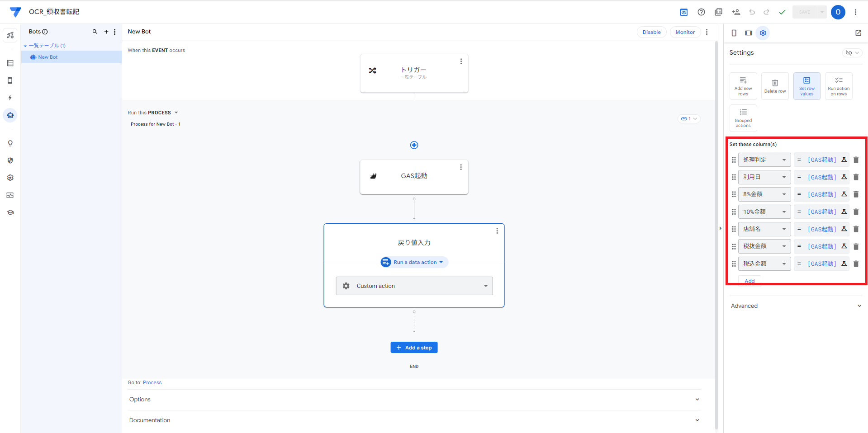Select the Delete row action type
This screenshot has height=433, width=868.
point(775,86)
